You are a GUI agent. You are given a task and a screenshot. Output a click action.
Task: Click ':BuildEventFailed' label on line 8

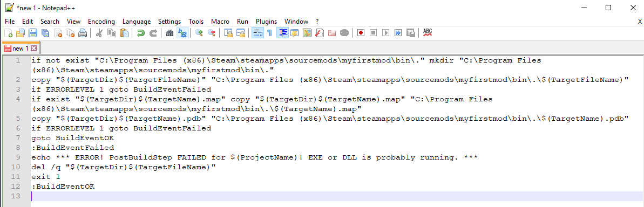(72, 147)
